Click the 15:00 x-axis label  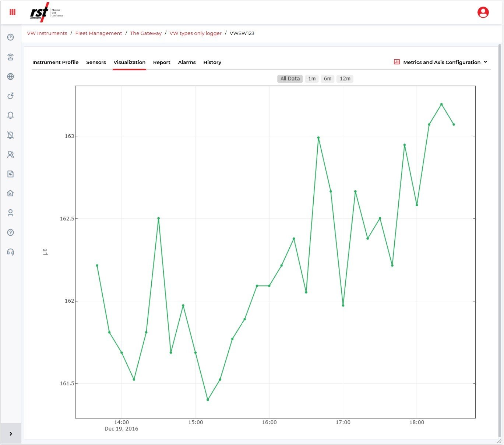coord(195,422)
